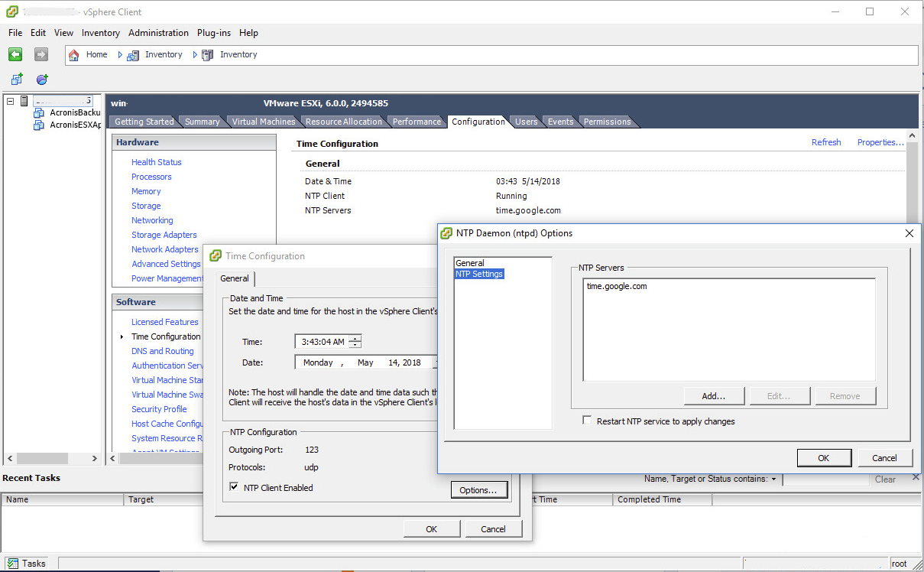Screen dimensions: 924x572
Task: Open the breadcrumb arrow after Home
Action: point(120,55)
